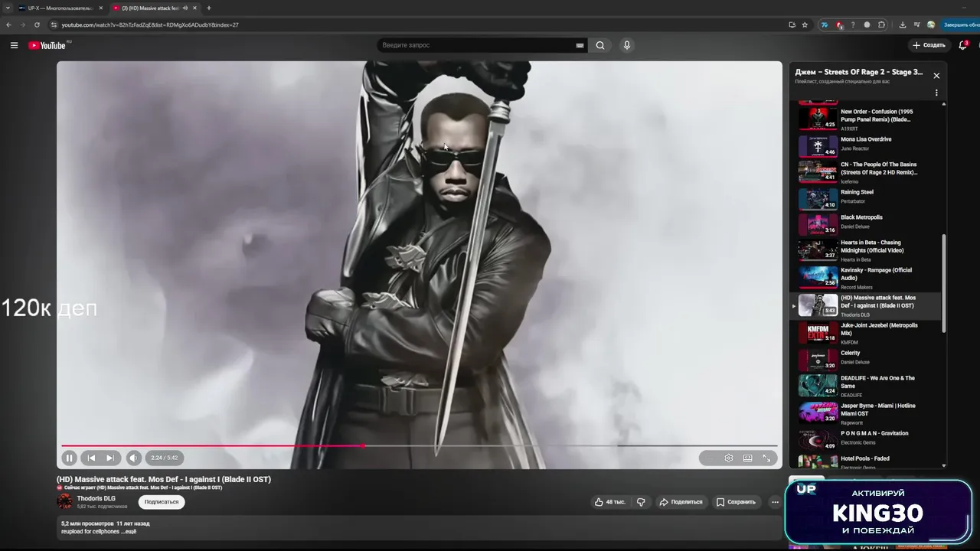
Task: Skip to previous video in player
Action: coord(91,458)
